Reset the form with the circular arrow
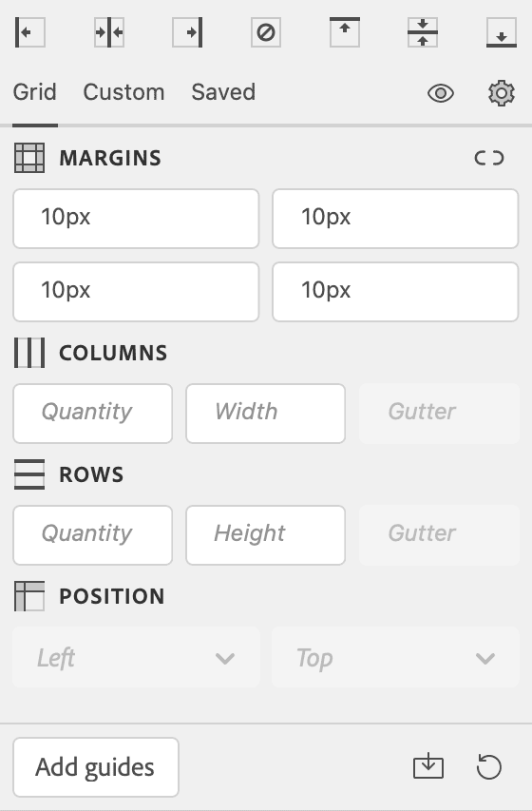 click(x=489, y=766)
